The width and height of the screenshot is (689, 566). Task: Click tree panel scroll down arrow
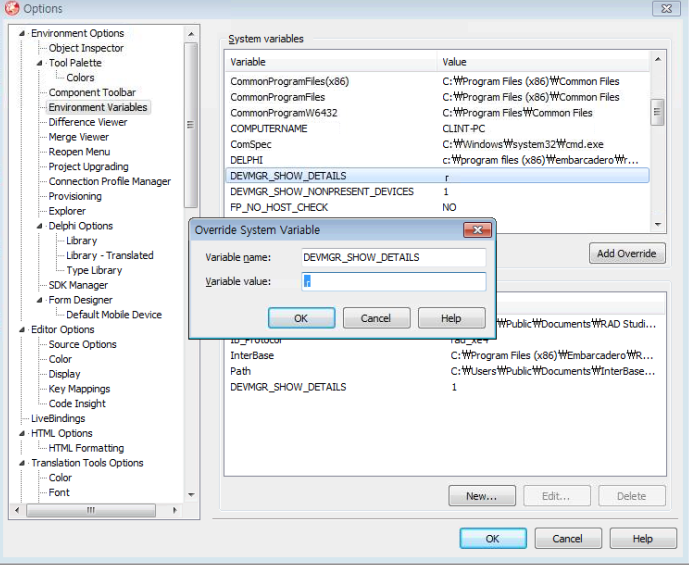(x=191, y=495)
